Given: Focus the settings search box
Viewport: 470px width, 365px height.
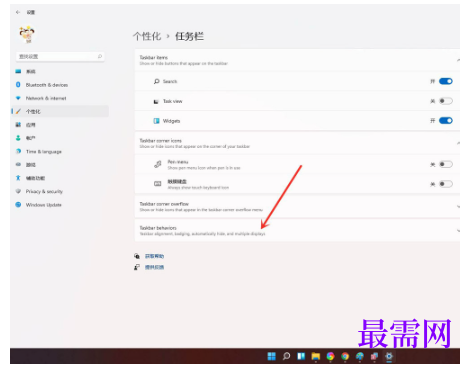Looking at the screenshot, I should tap(60, 56).
